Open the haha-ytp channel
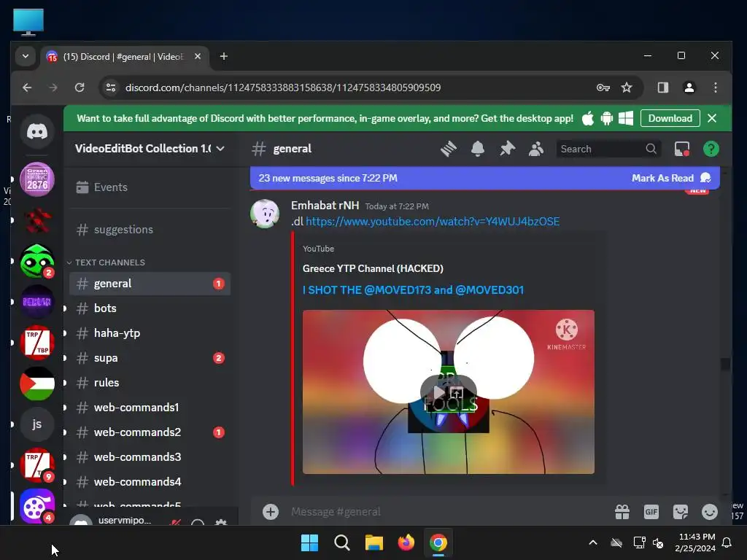The width and height of the screenshot is (747, 560). point(150,333)
